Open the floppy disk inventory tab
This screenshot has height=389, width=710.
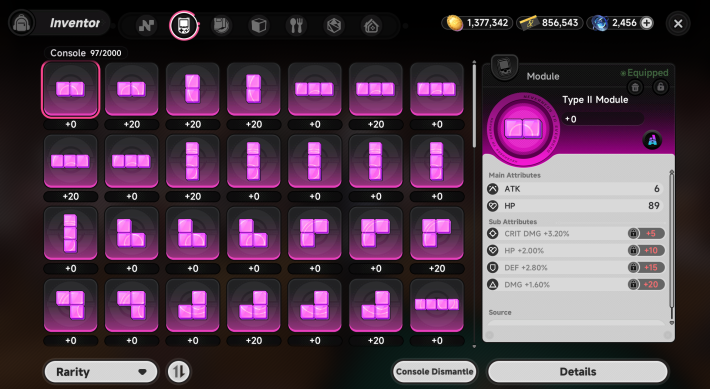(221, 25)
